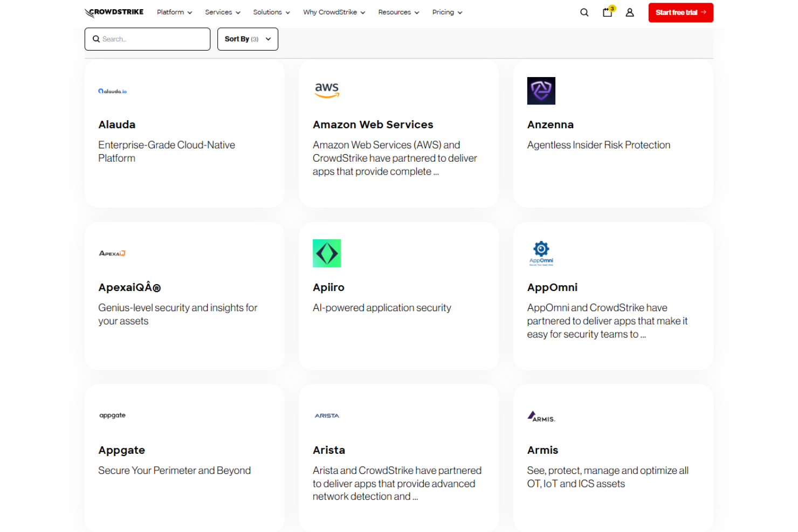Click the Anzenna purple logo
Screen dimensions: 798x532
point(541,91)
